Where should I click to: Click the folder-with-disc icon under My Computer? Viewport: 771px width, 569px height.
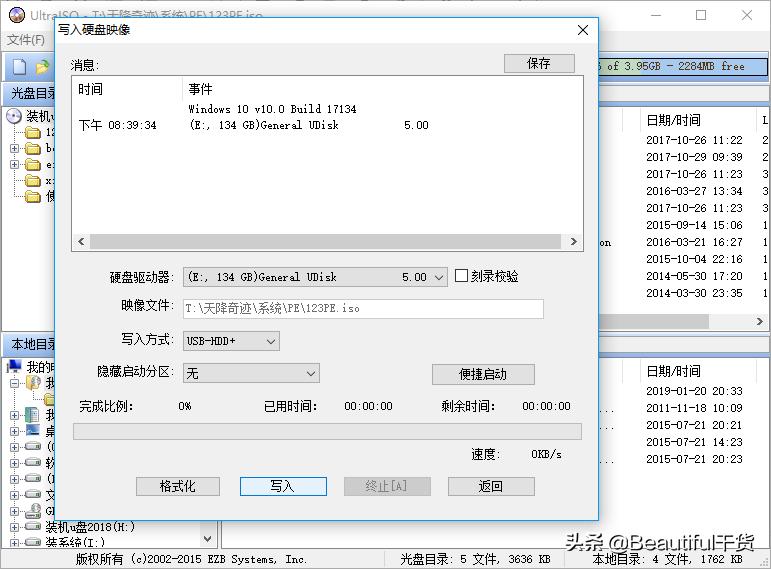(33, 382)
